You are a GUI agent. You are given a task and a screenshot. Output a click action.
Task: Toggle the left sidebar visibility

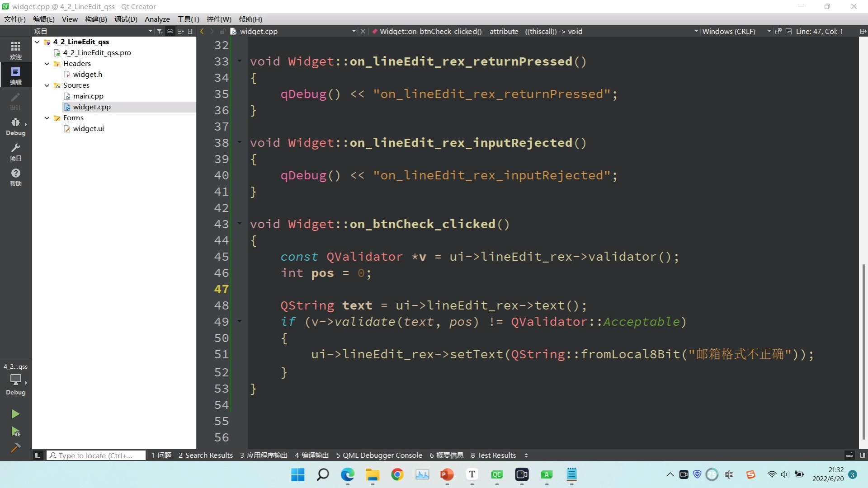(38, 455)
